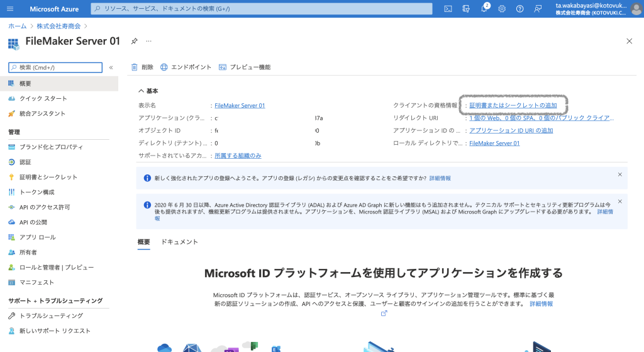Open the feedback icon in the top bar
The height and width of the screenshot is (352, 644).
538,9
